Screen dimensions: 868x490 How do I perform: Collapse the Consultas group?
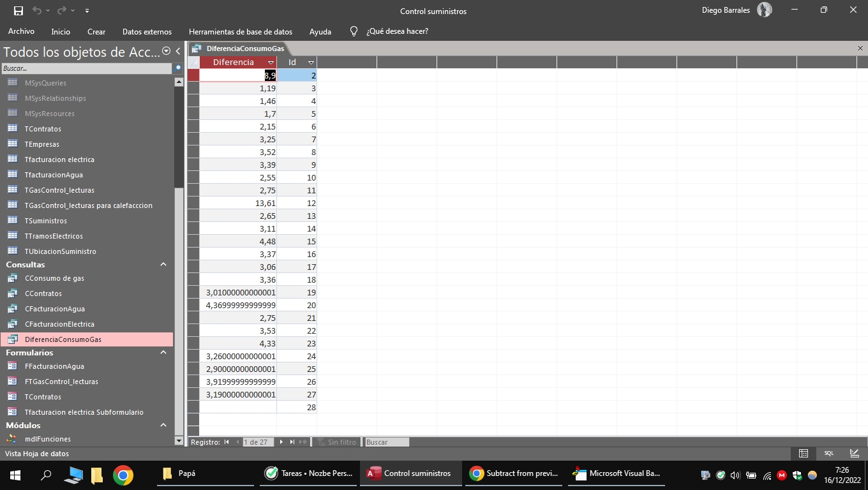(x=163, y=264)
